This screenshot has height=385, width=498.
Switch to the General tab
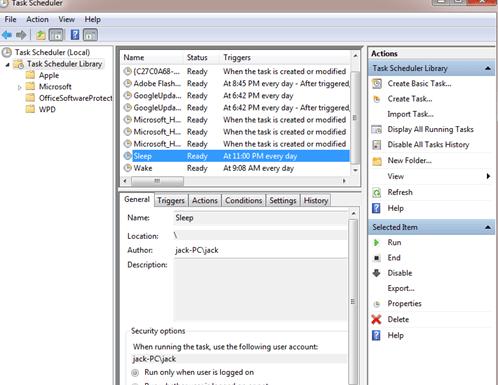pos(137,199)
